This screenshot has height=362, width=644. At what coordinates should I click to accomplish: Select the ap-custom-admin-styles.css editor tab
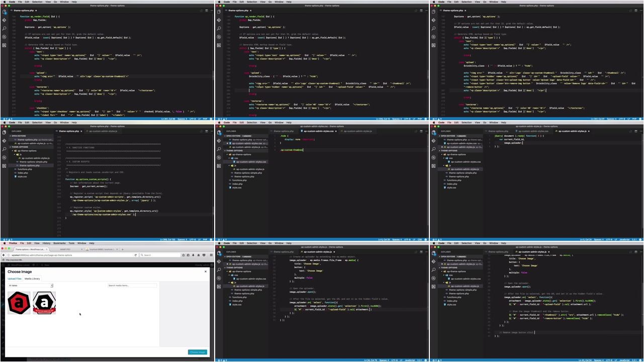coord(319,131)
